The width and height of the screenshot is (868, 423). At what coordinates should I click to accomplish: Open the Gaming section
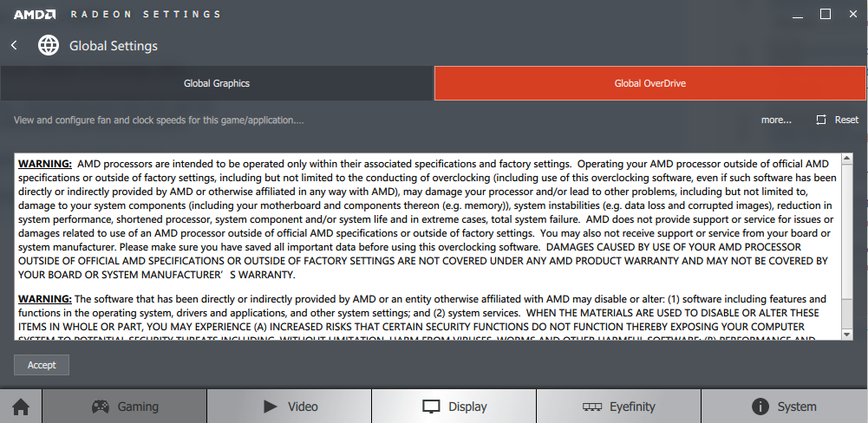click(125, 407)
